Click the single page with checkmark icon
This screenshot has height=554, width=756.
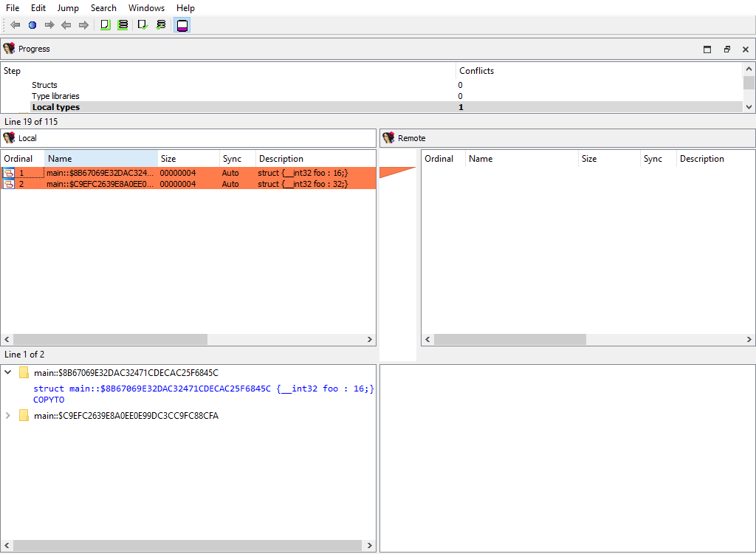coord(142,25)
